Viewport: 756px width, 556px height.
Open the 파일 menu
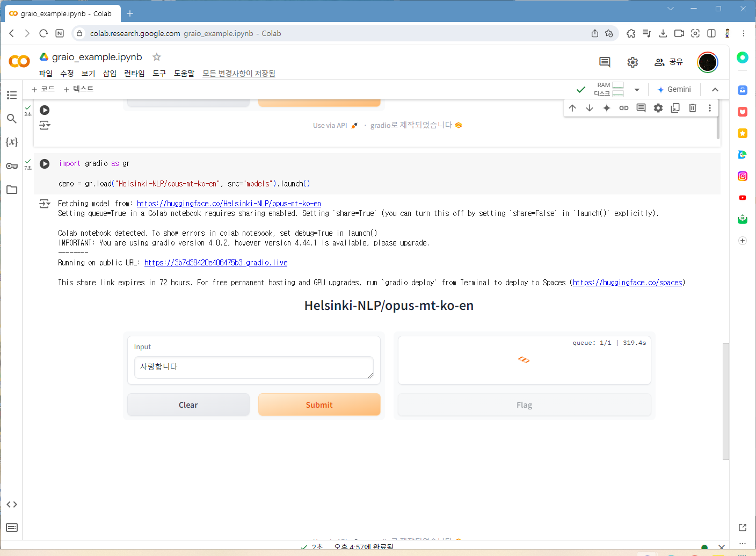(x=46, y=74)
